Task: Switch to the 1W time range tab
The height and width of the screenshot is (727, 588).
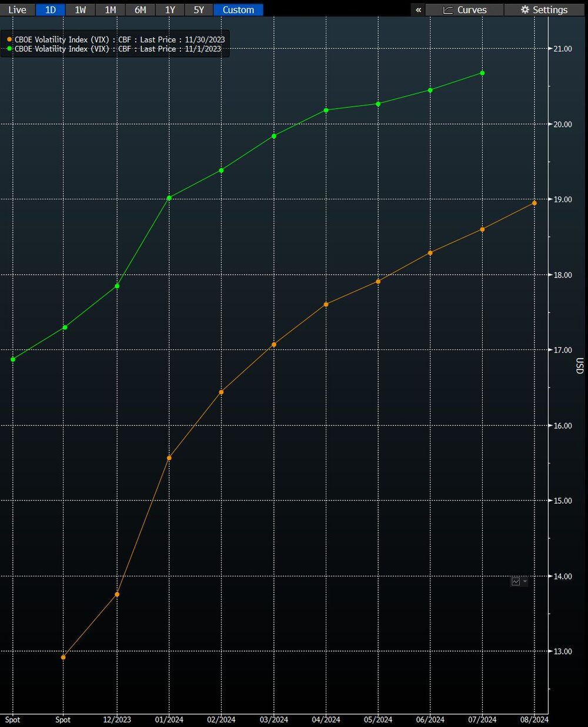Action: pyautogui.click(x=80, y=9)
